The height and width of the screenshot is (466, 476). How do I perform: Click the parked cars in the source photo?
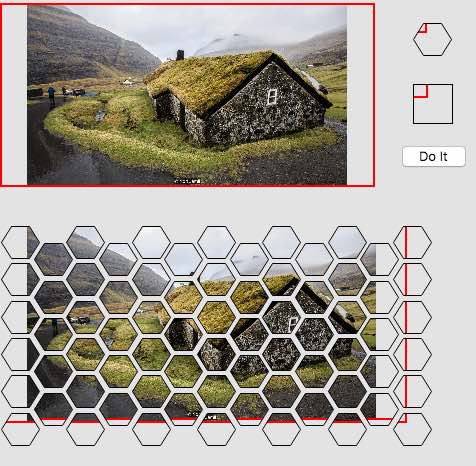(x=76, y=92)
